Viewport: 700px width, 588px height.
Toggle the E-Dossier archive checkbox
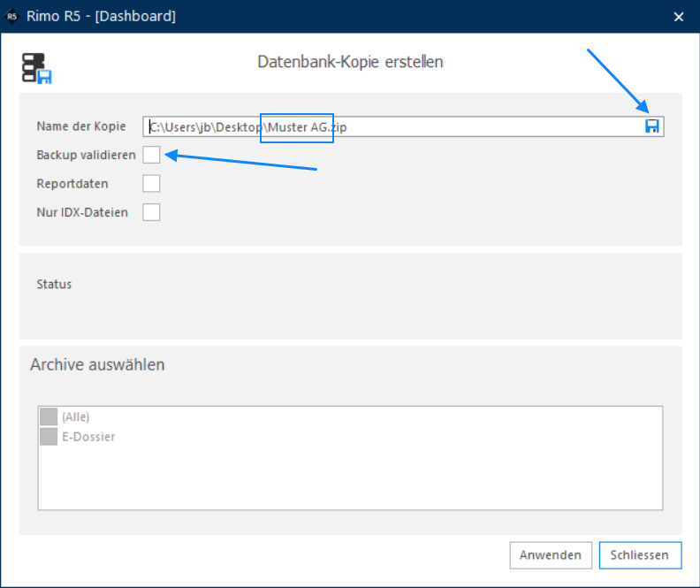[x=49, y=437]
